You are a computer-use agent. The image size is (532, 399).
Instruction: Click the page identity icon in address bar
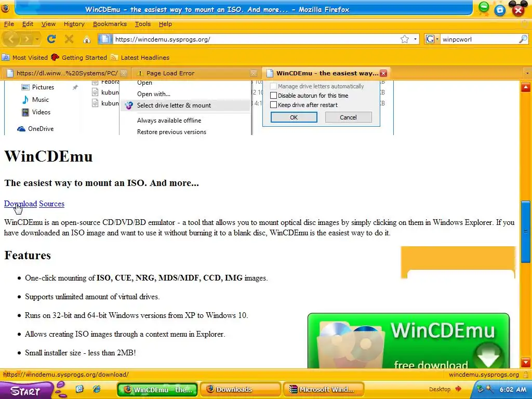[105, 39]
